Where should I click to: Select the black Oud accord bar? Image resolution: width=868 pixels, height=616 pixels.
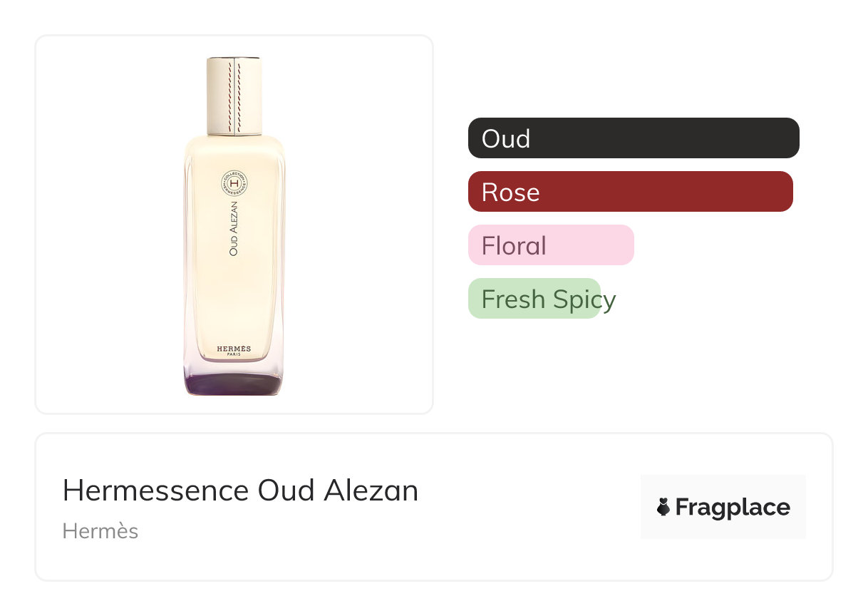[634, 138]
